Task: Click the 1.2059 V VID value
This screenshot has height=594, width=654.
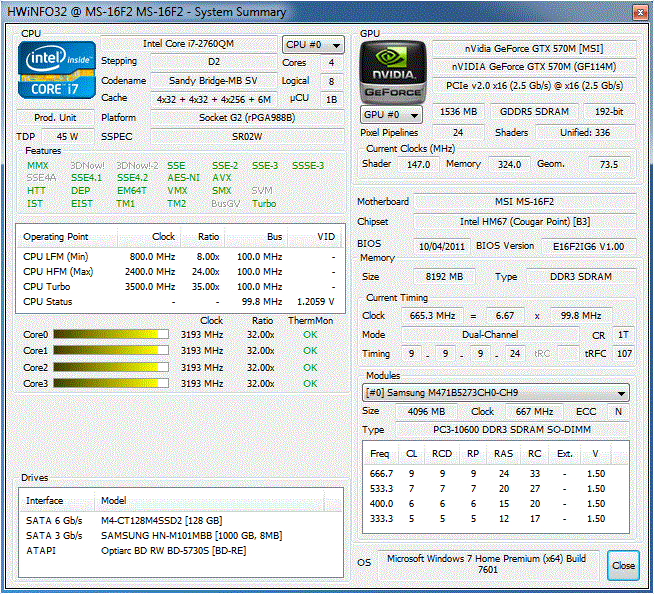Action: [x=315, y=302]
